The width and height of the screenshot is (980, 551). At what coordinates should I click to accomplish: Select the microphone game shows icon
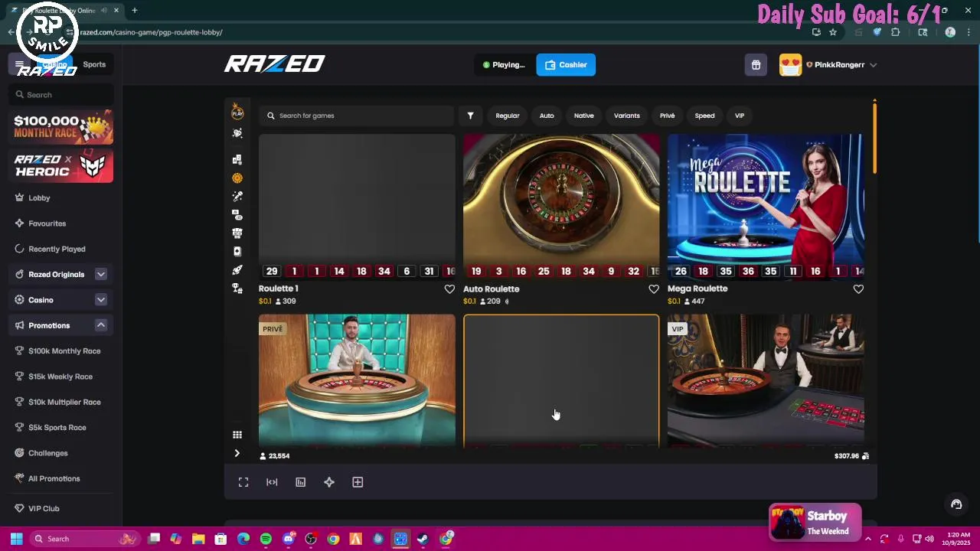point(237,196)
